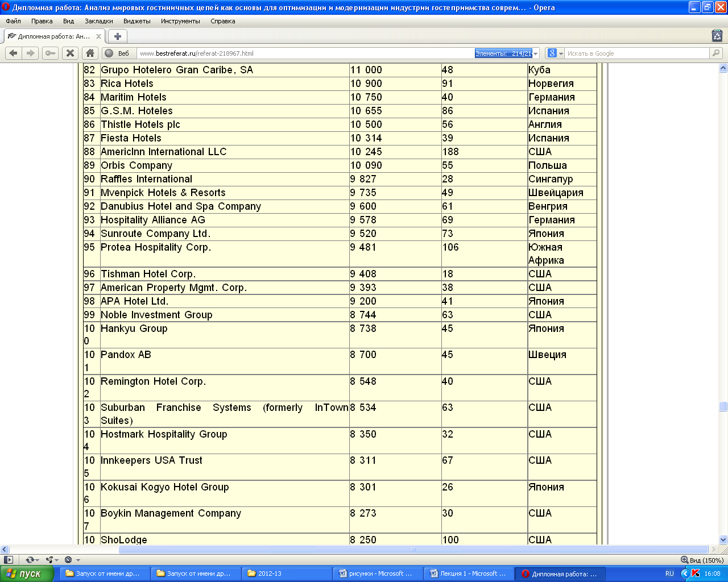The width and height of the screenshot is (728, 582).
Task: Open the Opera Turbo status dropdown arrow
Action: [x=77, y=560]
